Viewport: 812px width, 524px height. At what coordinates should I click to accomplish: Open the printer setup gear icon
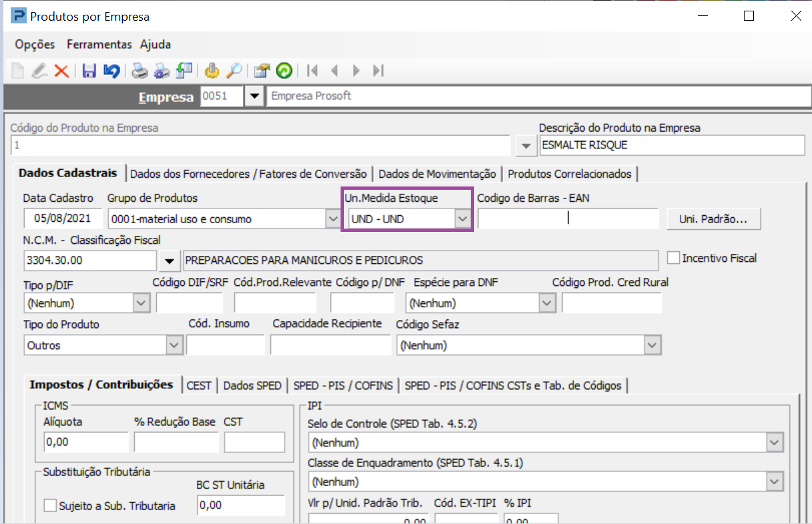click(x=162, y=70)
